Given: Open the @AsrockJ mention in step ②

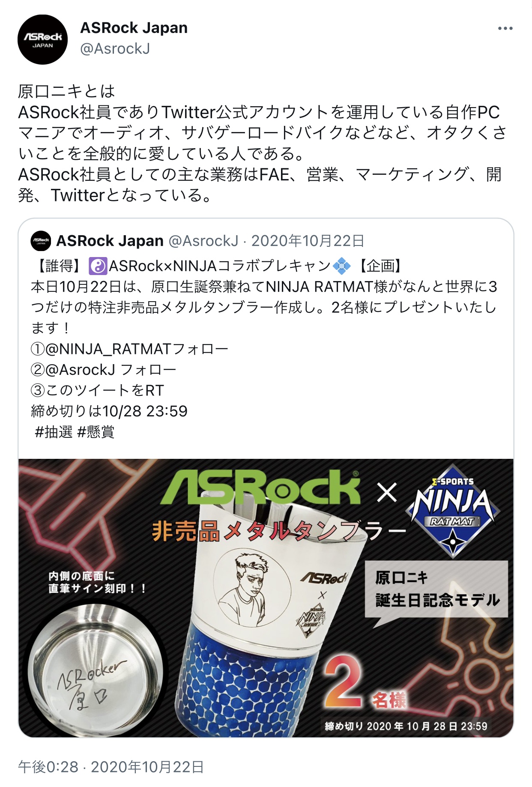Looking at the screenshot, I should (x=80, y=370).
